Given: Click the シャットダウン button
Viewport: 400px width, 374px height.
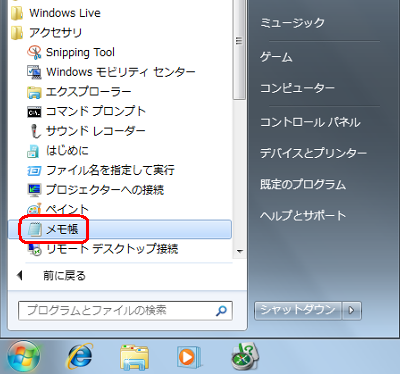Looking at the screenshot, I should click(298, 311).
